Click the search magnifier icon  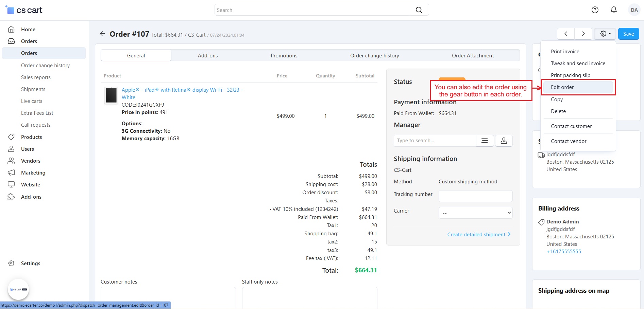click(x=419, y=10)
